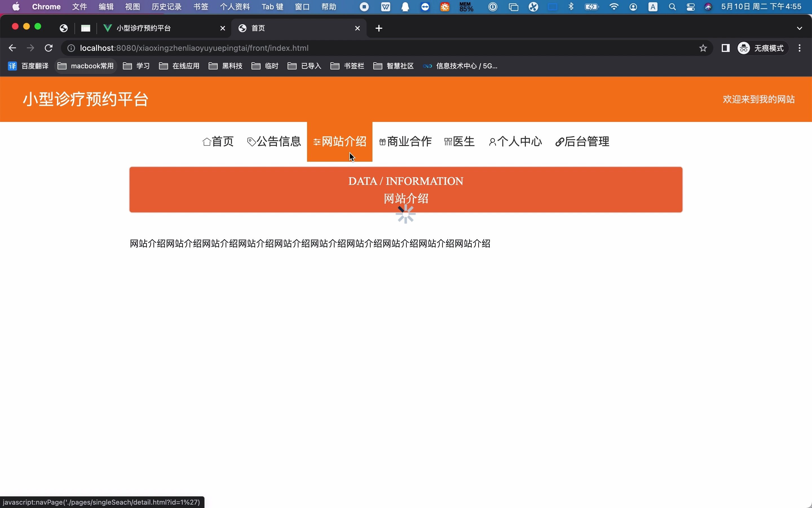Click the battery status icon
This screenshot has height=508, width=812.
tap(592, 7)
